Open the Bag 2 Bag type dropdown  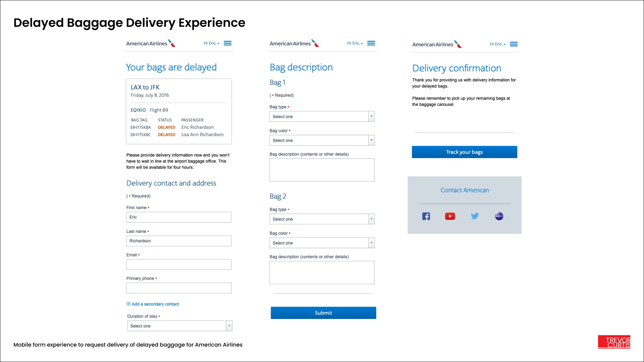point(322,219)
